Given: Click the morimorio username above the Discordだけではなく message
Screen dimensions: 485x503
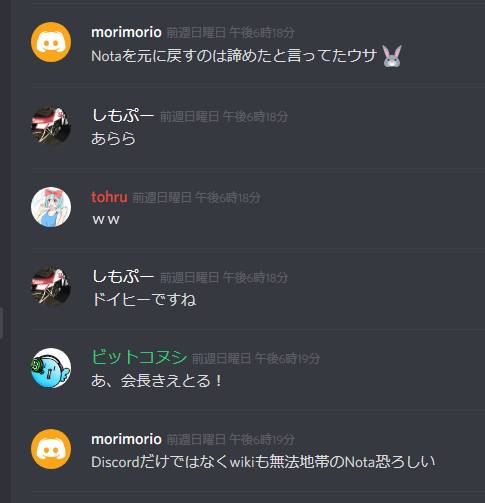Looking at the screenshot, I should point(126,439).
